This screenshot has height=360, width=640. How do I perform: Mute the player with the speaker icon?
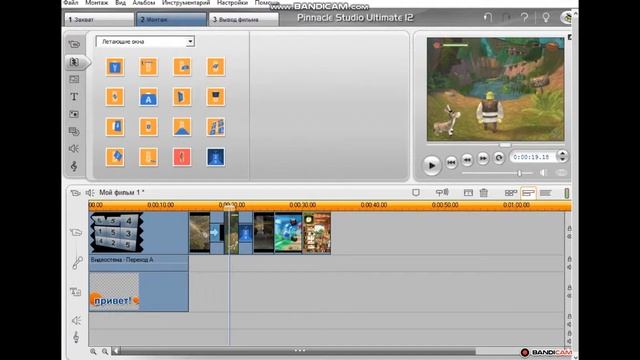(x=543, y=173)
